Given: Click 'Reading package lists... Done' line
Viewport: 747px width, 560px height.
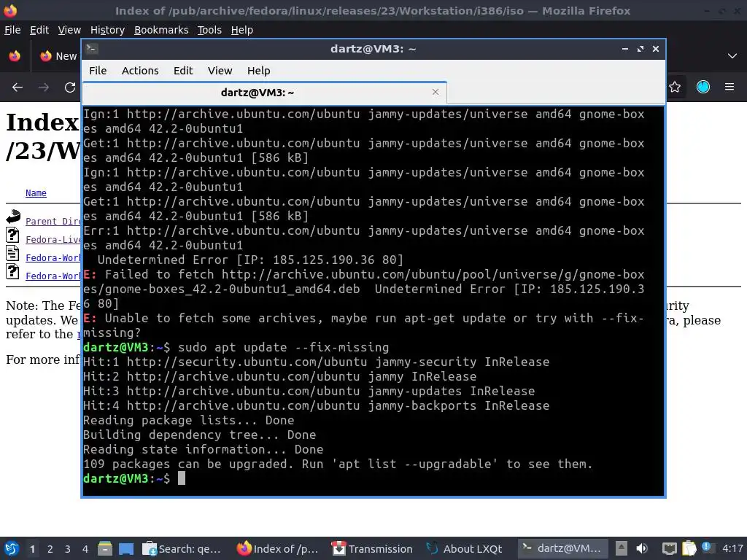Looking at the screenshot, I should [x=189, y=420].
